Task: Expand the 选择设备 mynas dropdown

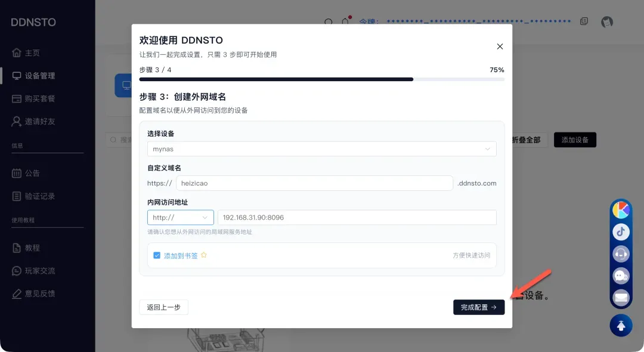Action: [321, 149]
